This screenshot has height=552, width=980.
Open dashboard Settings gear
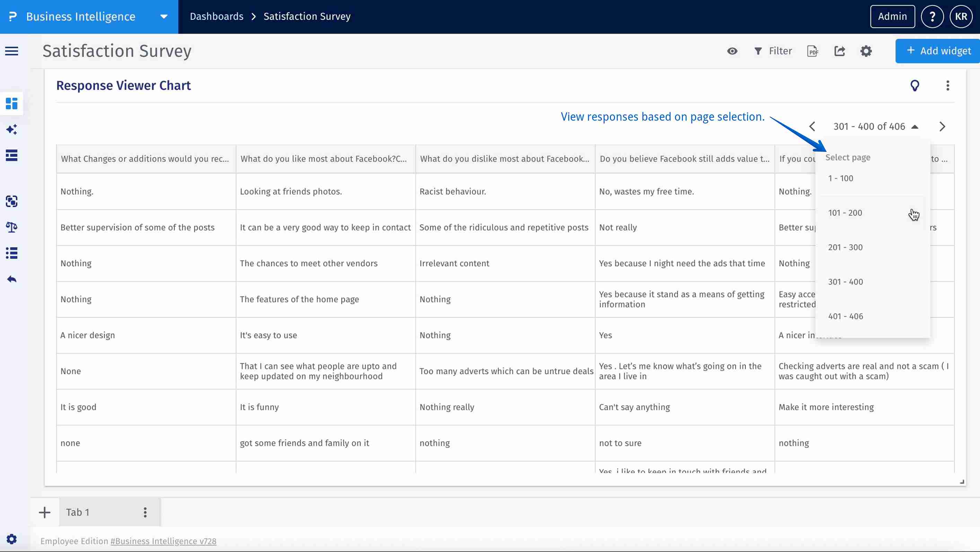pos(866,51)
